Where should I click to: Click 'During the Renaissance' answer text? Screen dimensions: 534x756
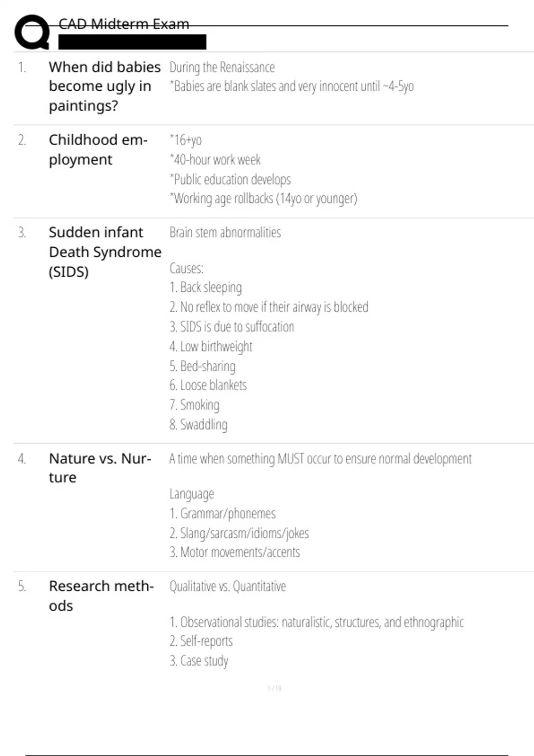click(222, 68)
